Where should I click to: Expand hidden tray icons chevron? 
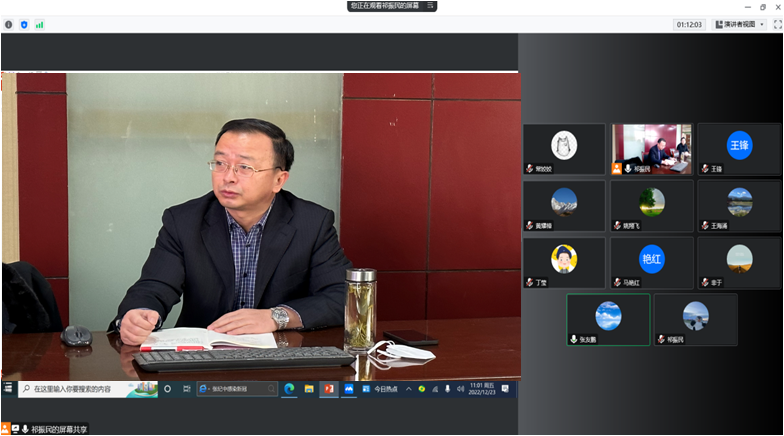[x=408, y=388]
